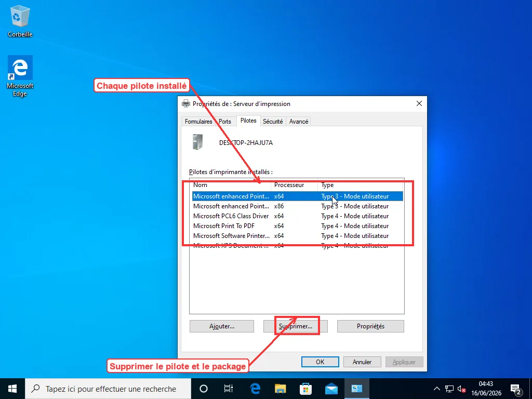Click the muted volume tray icon
Screen dimensions: 532x399
(461, 389)
